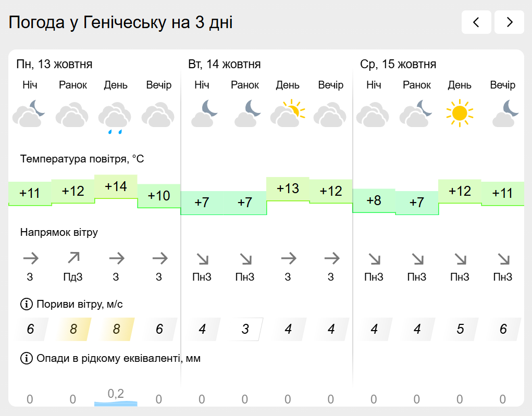Click Monday morning southwest wind arrow
The width and height of the screenshot is (532, 416).
[x=73, y=258]
